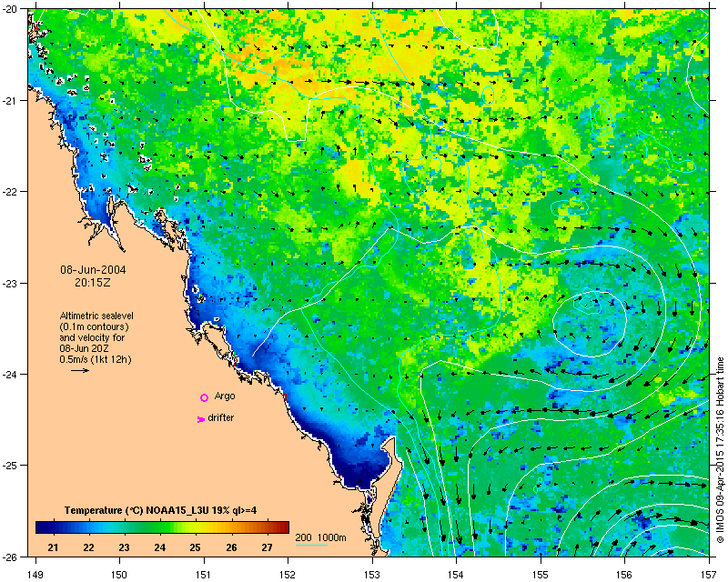Click latitude axis label -20
This screenshot has width=728, height=582.
point(8,10)
